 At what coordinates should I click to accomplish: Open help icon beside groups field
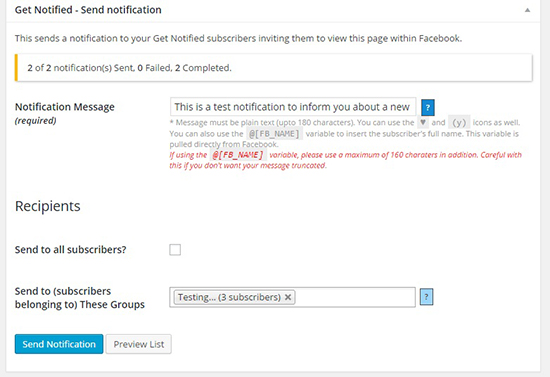[427, 297]
